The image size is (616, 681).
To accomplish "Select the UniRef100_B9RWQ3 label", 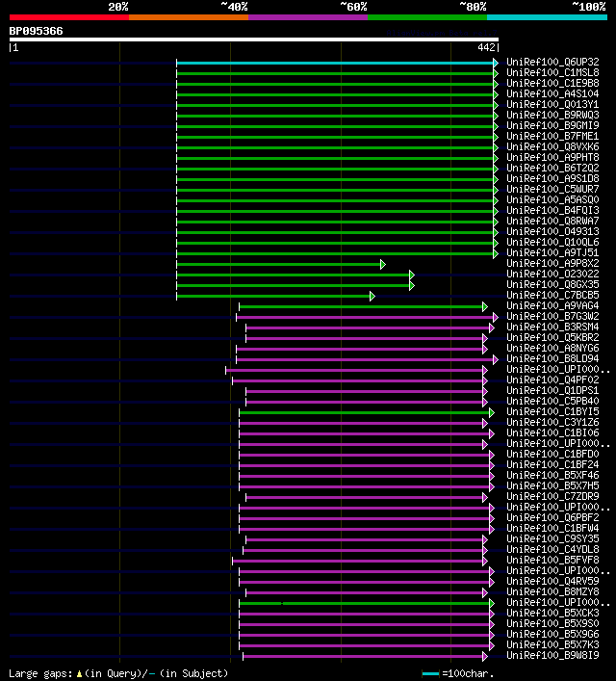I will [x=552, y=115].
